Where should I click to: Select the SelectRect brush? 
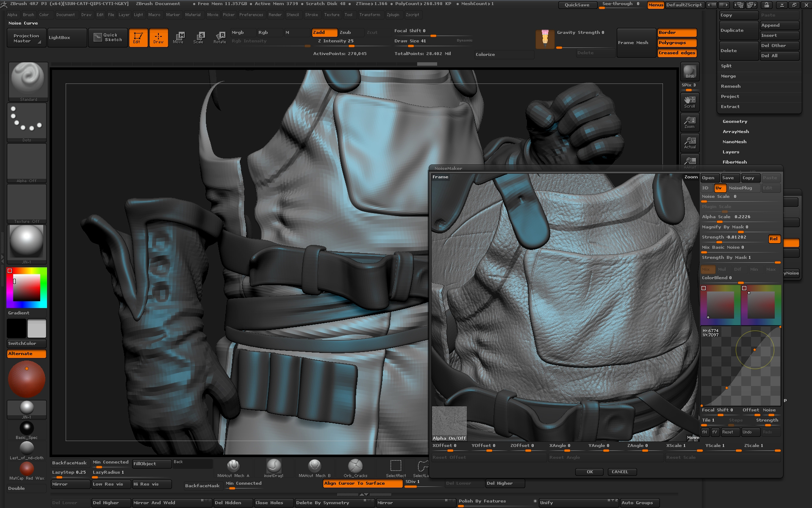click(x=396, y=468)
